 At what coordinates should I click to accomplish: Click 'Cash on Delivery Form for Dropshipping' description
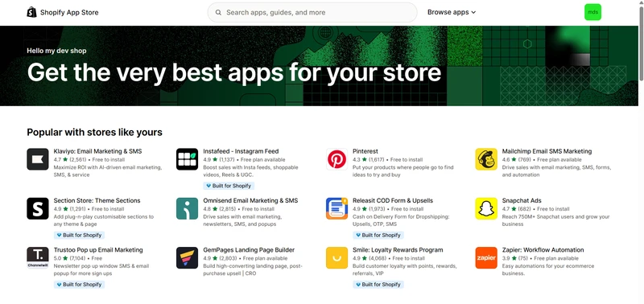pyautogui.click(x=401, y=220)
